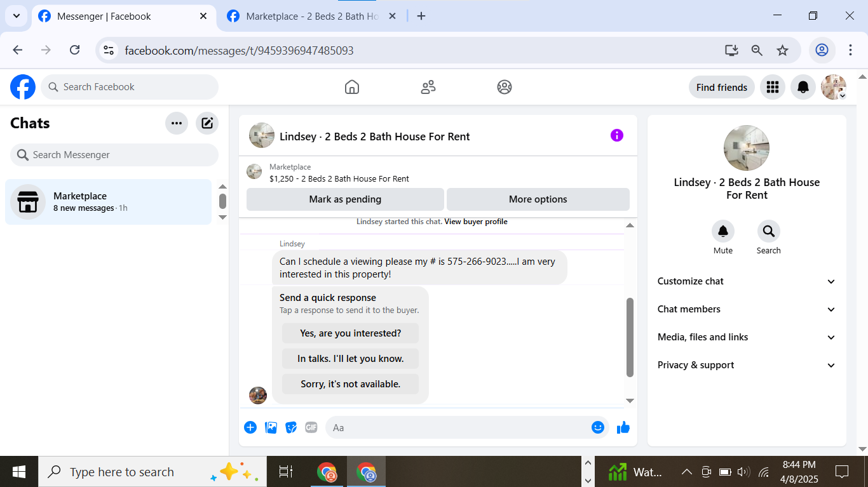Open a new browser tab
The image size is (868, 487).
click(421, 17)
